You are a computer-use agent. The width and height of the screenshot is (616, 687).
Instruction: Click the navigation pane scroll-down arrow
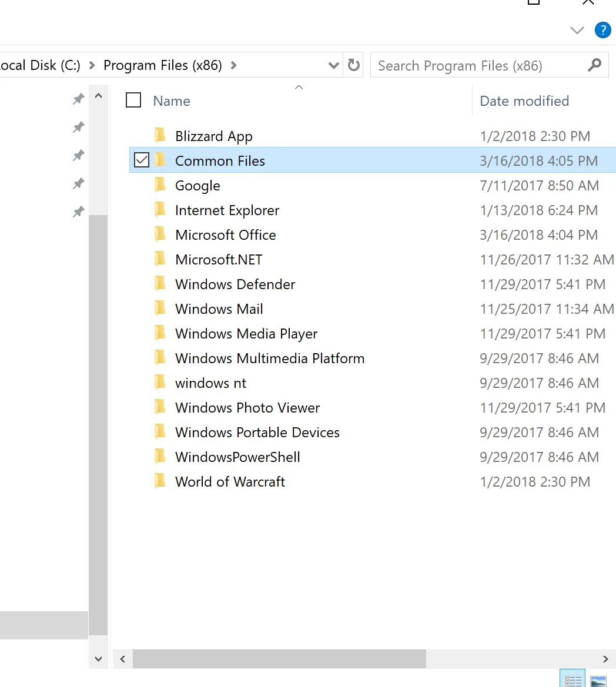pos(98,659)
